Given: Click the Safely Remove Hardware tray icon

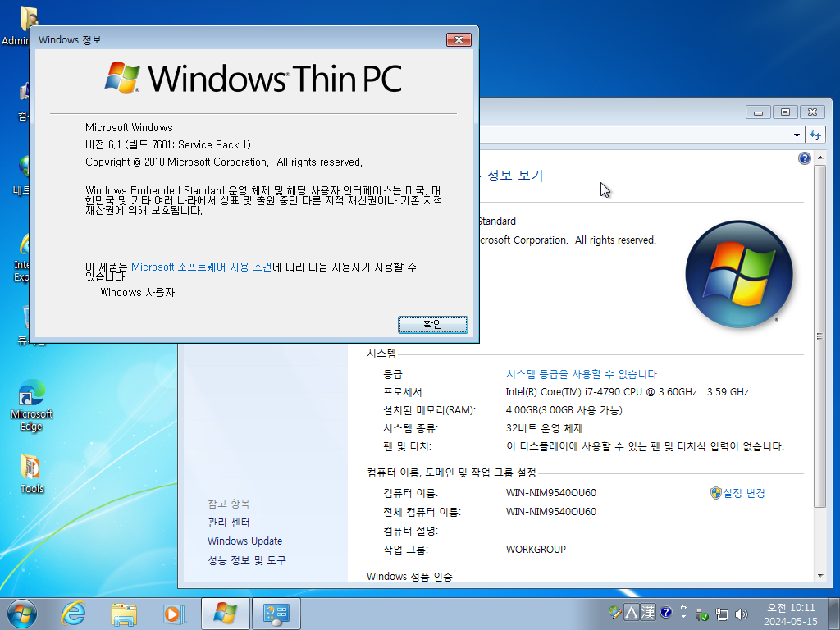Looking at the screenshot, I should tap(702, 614).
